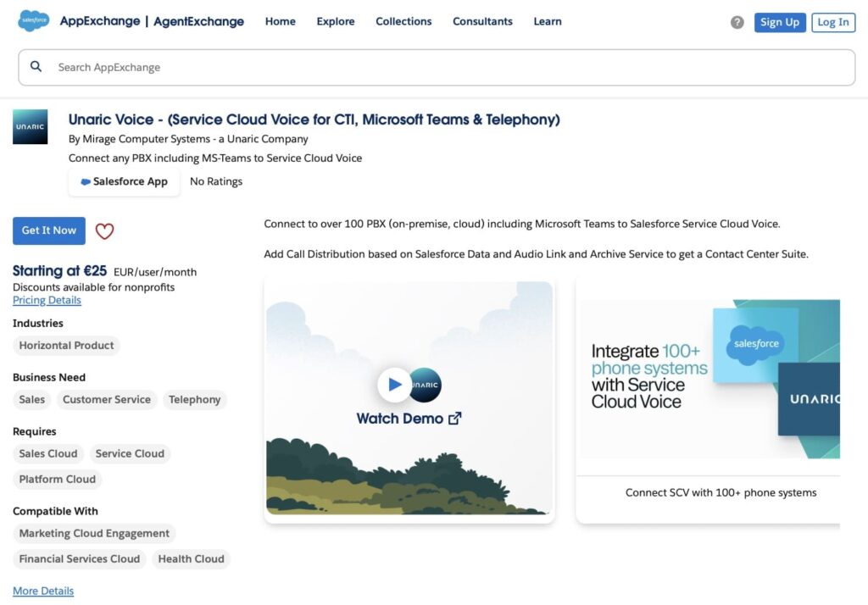Select the Service Cloud tag
The image size is (868, 605).
[x=130, y=454]
